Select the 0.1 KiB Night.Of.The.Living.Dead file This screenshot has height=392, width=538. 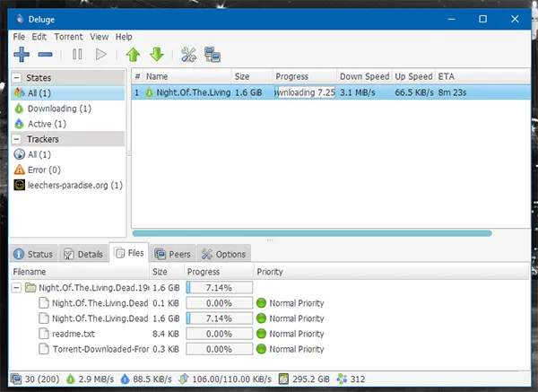[x=269, y=303]
